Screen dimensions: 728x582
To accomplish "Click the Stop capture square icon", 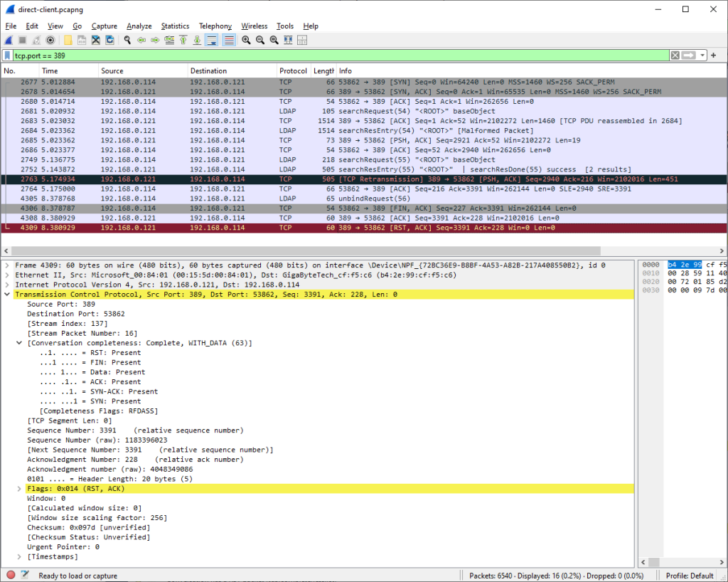I will 22,40.
